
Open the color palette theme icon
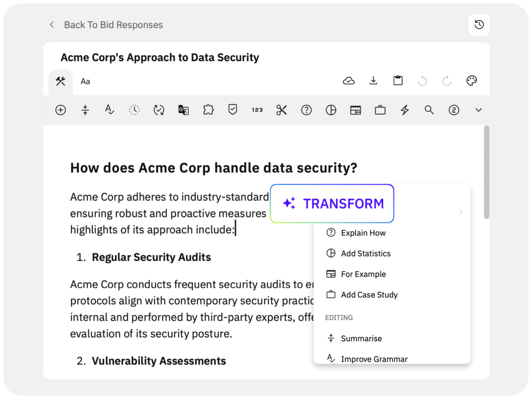tap(472, 81)
